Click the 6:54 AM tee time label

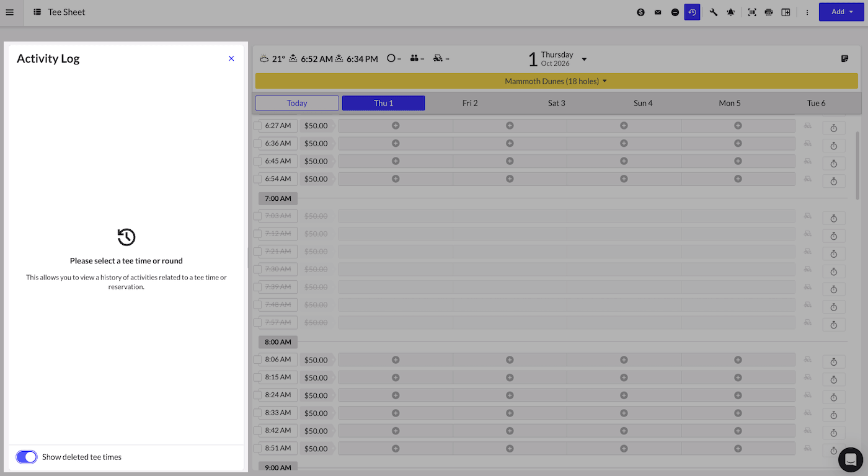[x=278, y=178]
